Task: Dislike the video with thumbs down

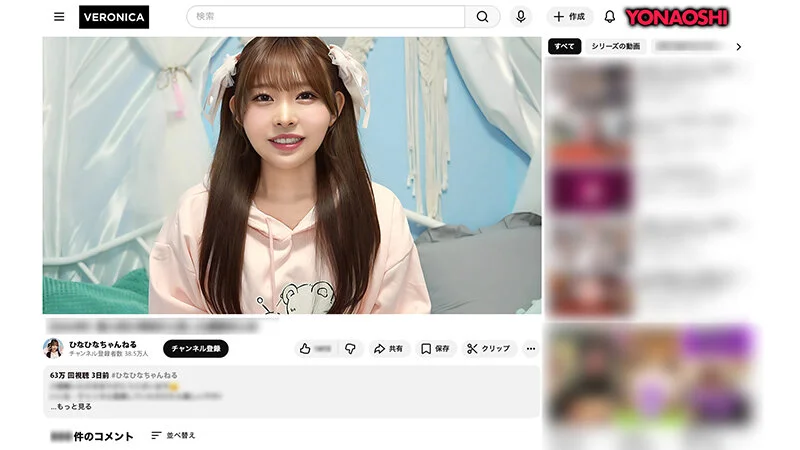Action: [350, 349]
